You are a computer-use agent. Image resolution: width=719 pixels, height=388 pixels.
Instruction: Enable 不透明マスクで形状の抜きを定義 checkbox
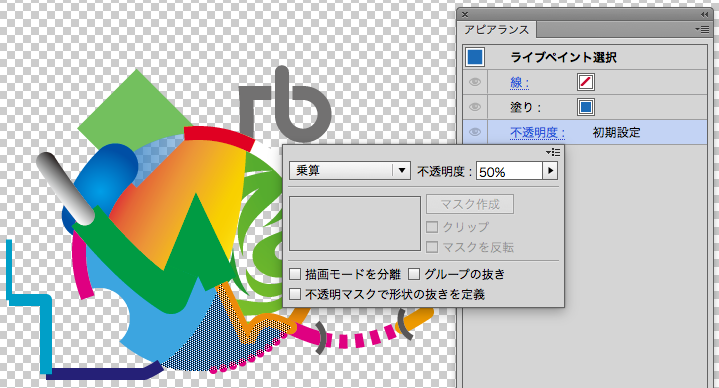tap(295, 294)
